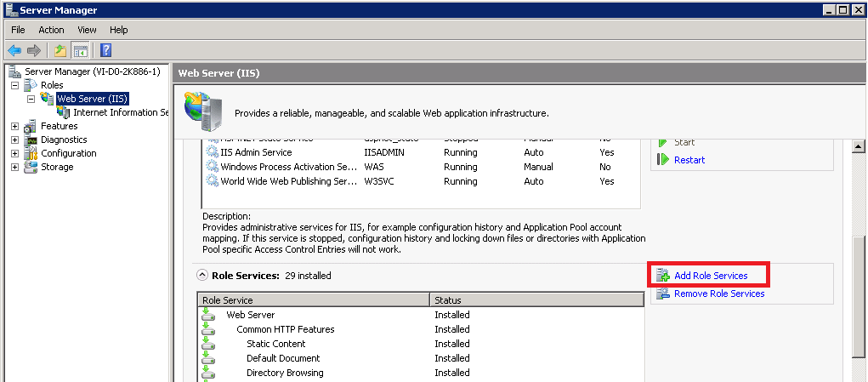
Task: Click the Remove Role Services link
Action: click(x=719, y=294)
